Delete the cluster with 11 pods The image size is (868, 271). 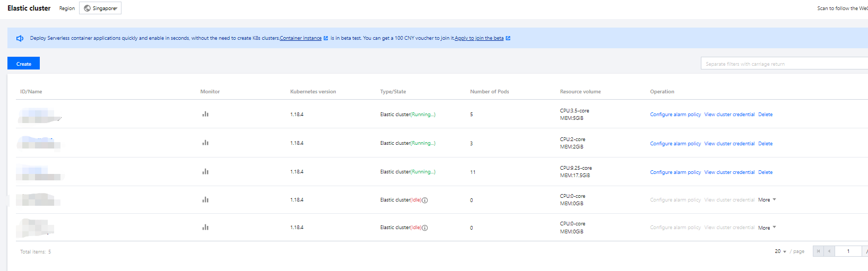(765, 172)
